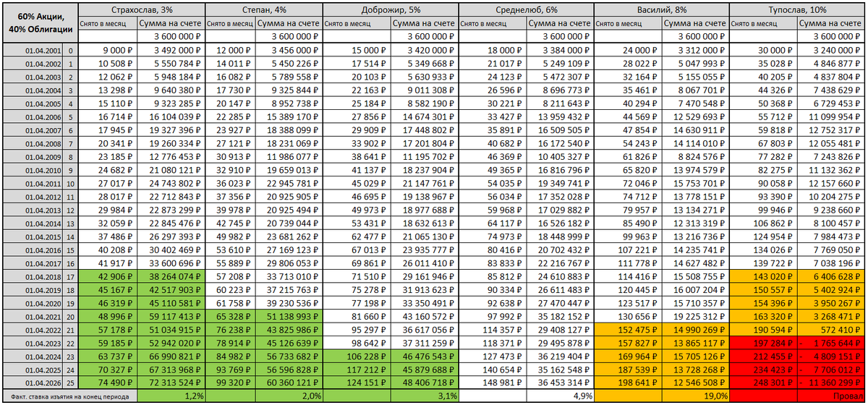Viewport: 868px width, 405px height.
Task: Select the cell with "3 240 000 ₽"
Action: pos(831,50)
